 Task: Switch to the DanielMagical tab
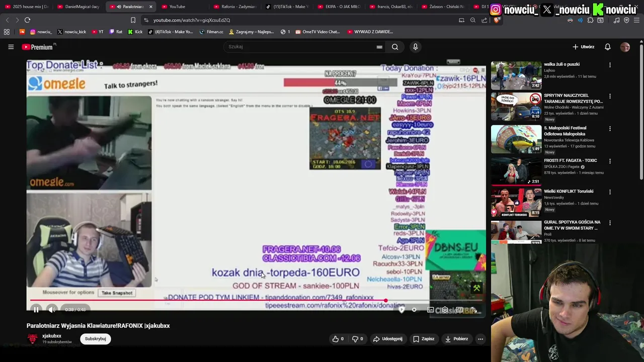point(78,7)
